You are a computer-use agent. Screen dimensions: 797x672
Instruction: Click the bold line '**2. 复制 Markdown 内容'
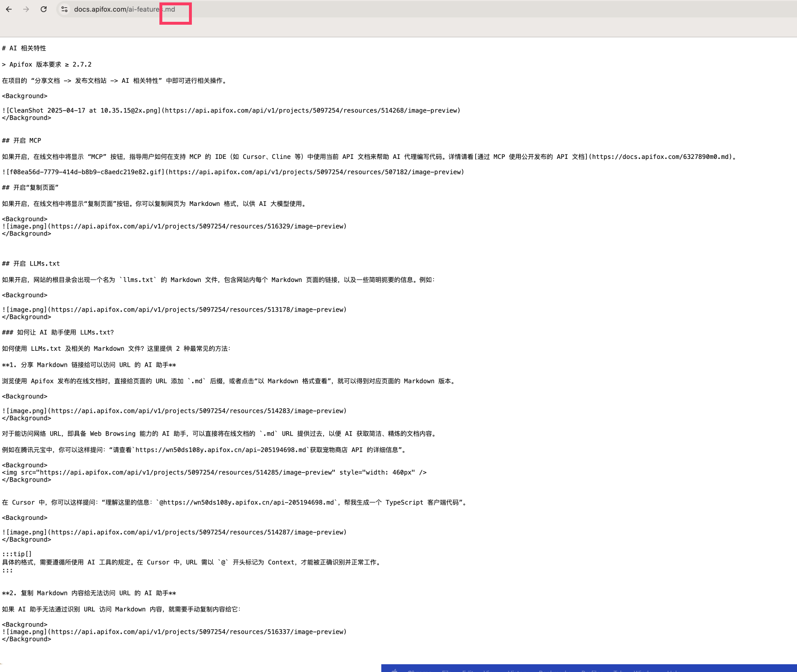89,594
